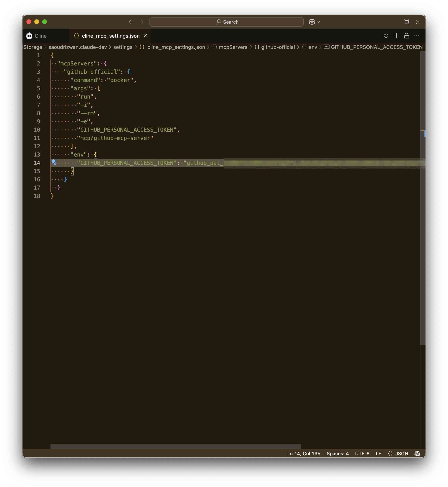Open the More Actions ellipsis menu
The image size is (448, 487).
coord(417,36)
